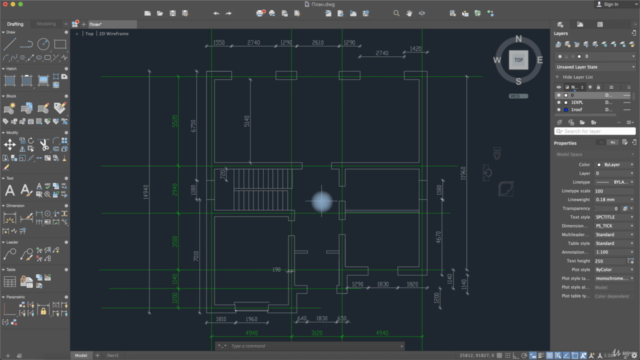Click the Undo arrow in toolbar
The width and height of the screenshot is (640, 360).
(216, 13)
